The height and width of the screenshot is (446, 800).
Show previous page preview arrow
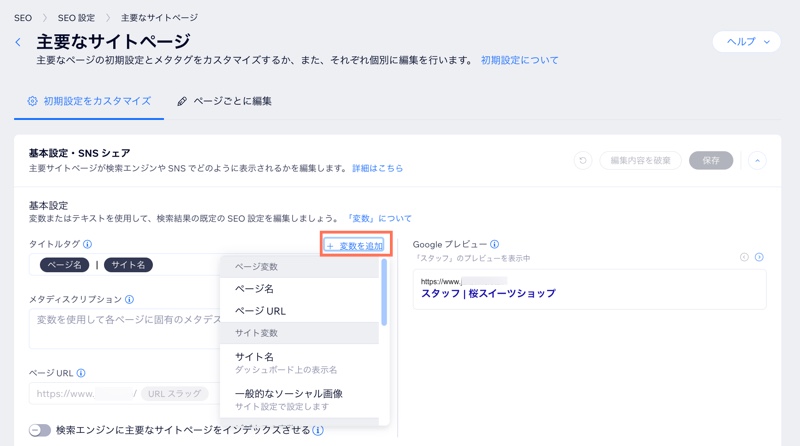[x=744, y=257]
